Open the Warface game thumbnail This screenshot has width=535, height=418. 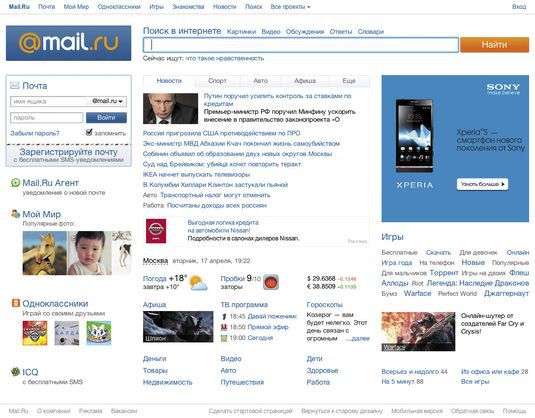click(418, 331)
